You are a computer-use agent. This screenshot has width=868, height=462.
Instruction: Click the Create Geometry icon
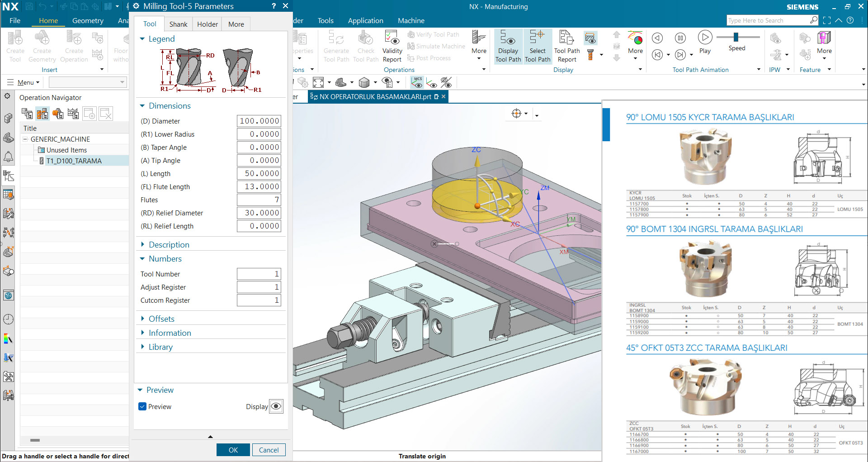coord(42,45)
